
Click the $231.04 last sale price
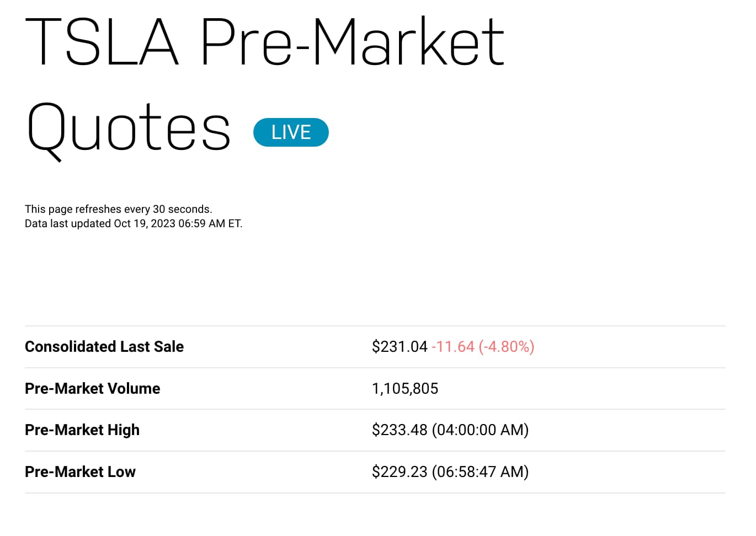coord(400,346)
